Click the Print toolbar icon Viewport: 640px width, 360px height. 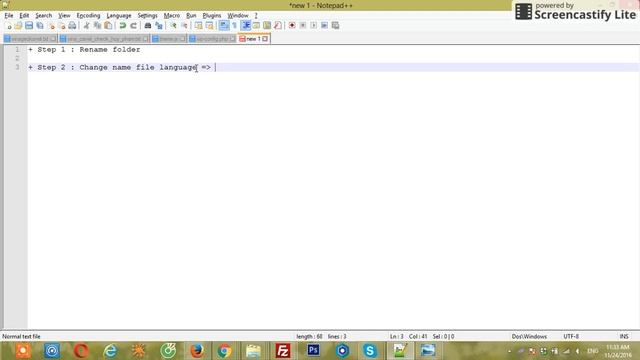[x=72, y=25]
